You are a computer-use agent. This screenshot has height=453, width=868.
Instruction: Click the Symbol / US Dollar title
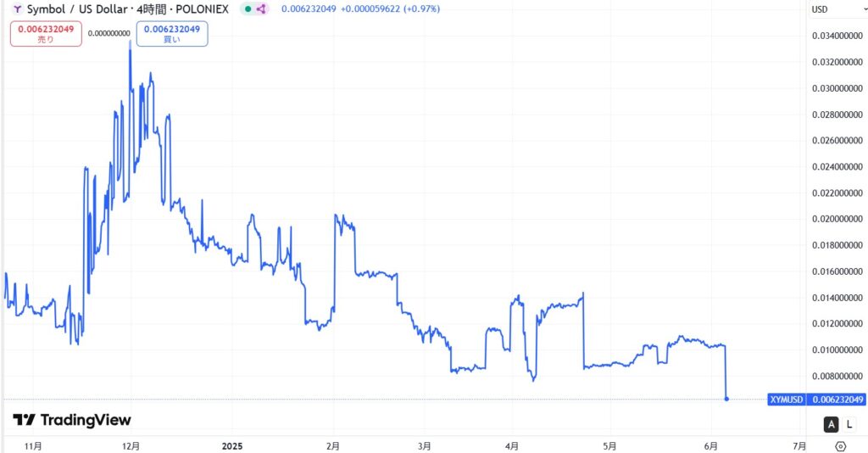point(77,9)
